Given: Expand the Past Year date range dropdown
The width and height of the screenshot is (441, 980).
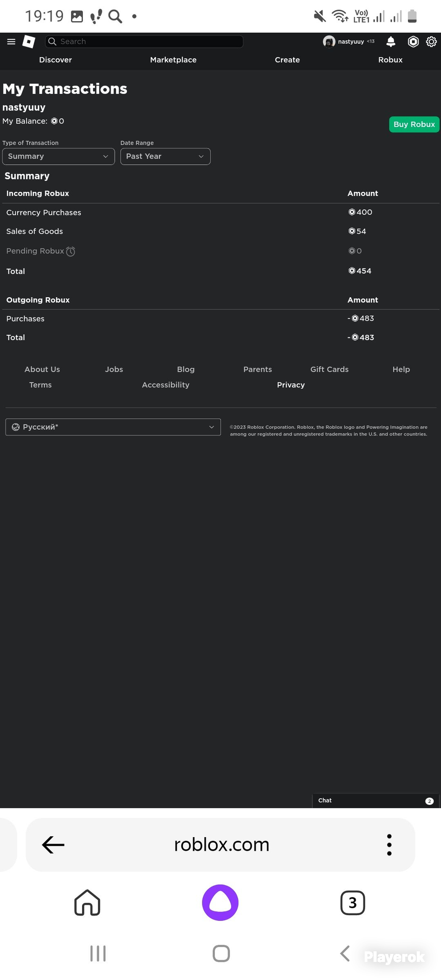Looking at the screenshot, I should (165, 157).
